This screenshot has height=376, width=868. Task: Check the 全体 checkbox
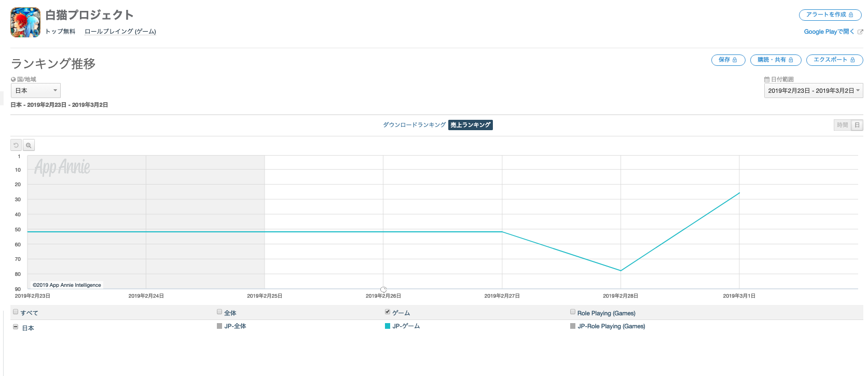click(219, 312)
